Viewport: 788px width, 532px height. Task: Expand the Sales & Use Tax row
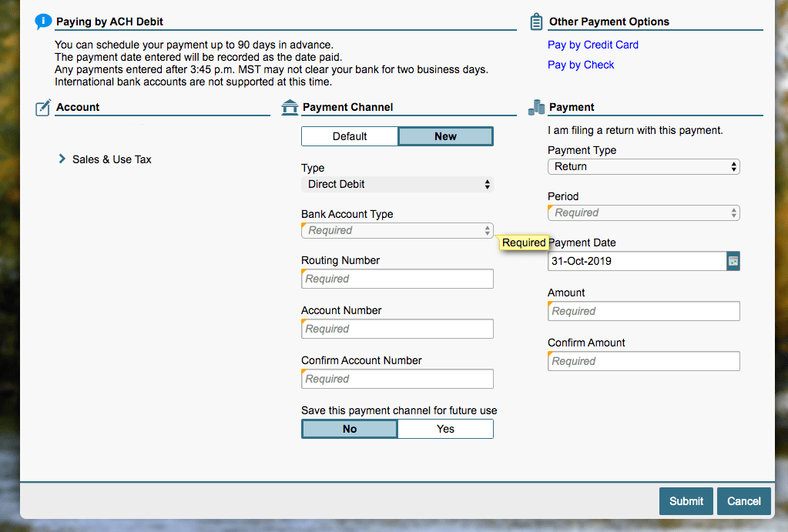[62, 159]
